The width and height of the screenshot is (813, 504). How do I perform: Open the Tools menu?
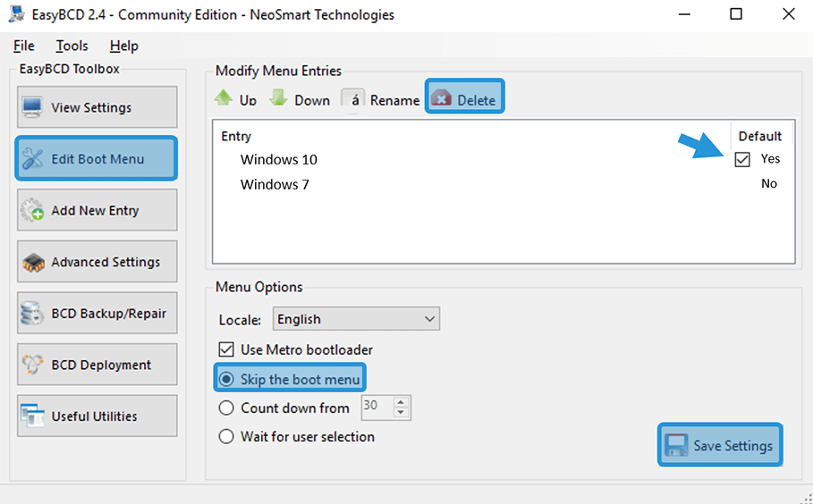72,46
